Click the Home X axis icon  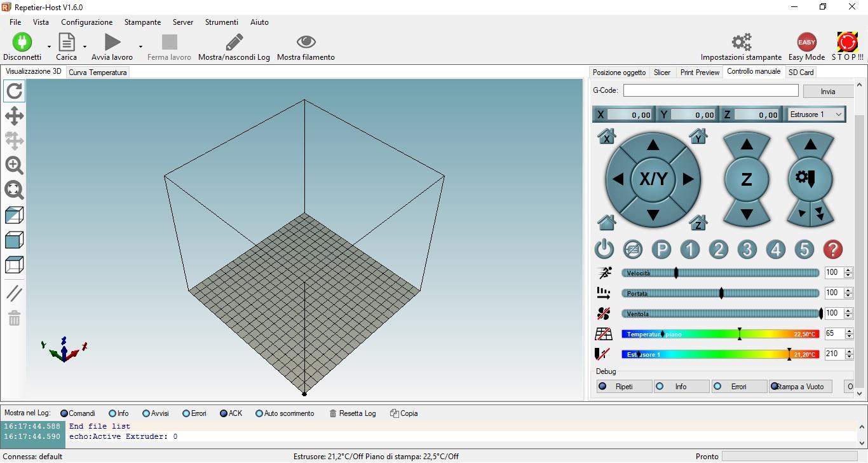[607, 136]
